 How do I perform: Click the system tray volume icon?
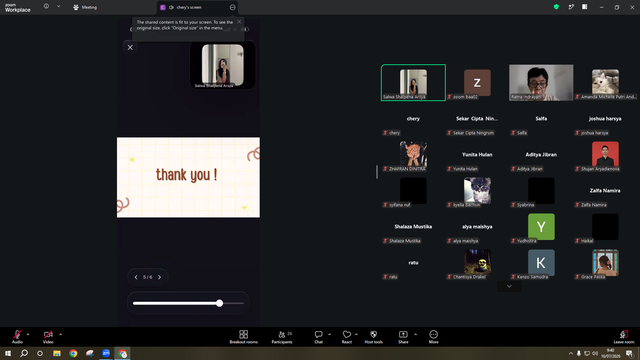pyautogui.click(x=595, y=353)
